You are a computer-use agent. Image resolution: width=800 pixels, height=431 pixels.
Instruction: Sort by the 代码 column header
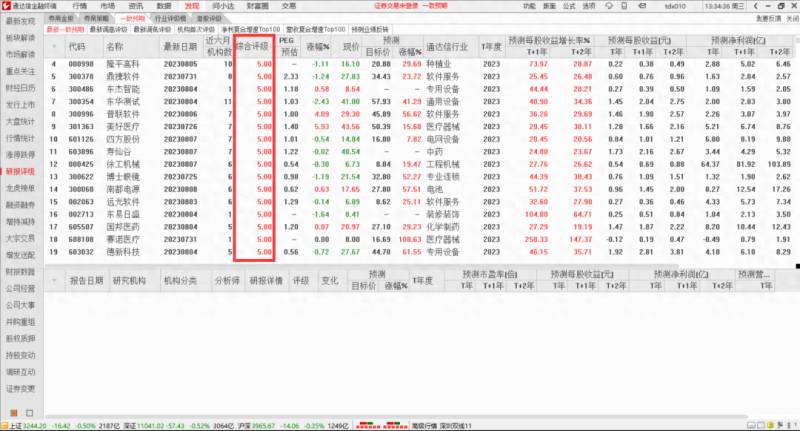click(x=77, y=46)
